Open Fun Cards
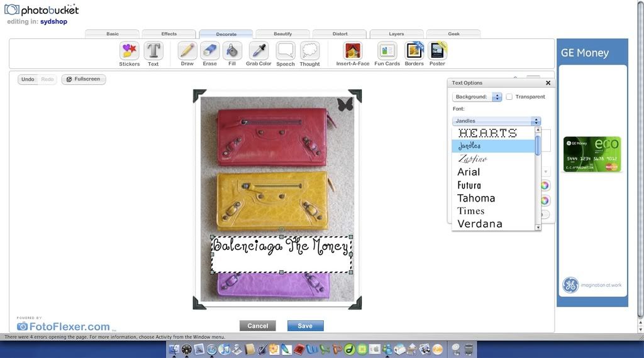 tap(387, 54)
